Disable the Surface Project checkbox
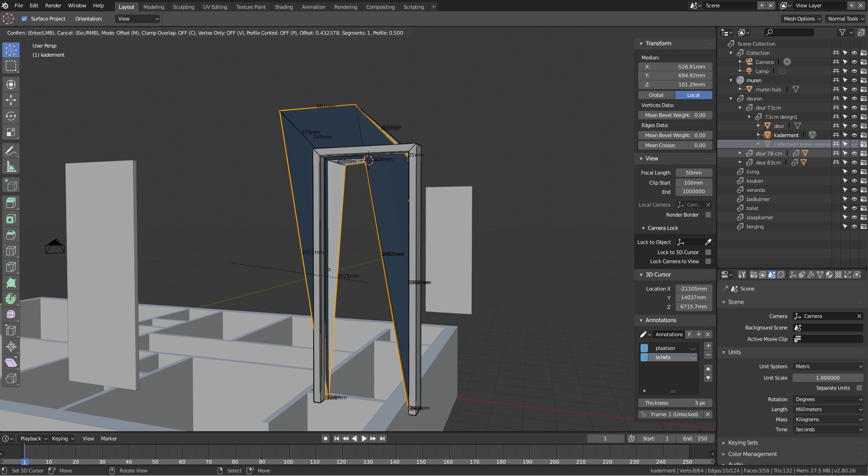The height and width of the screenshot is (476, 868). coord(24,19)
